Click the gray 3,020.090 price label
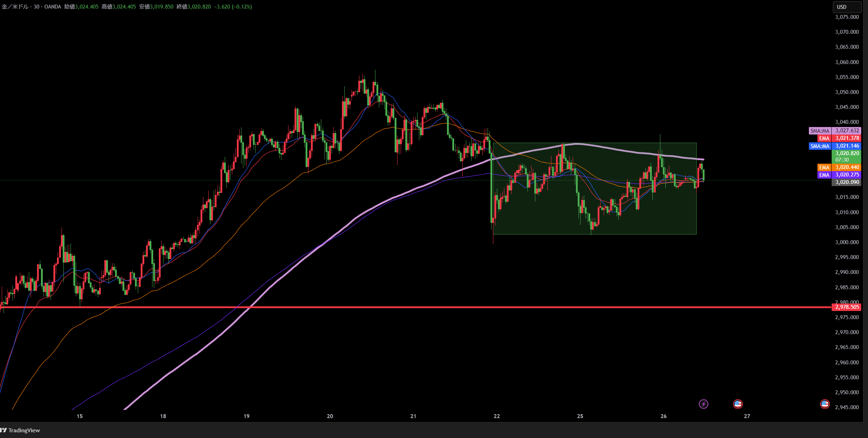The width and height of the screenshot is (868, 438). [x=847, y=182]
